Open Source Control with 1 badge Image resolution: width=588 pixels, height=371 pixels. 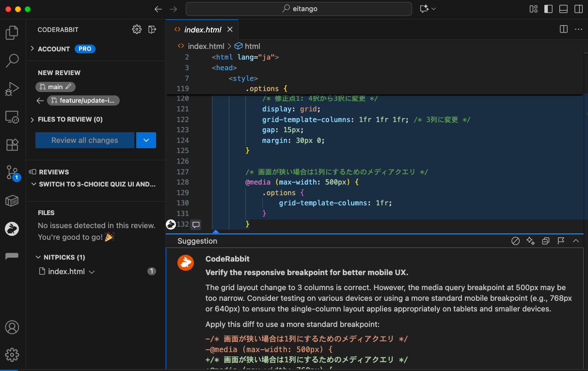pyautogui.click(x=12, y=173)
